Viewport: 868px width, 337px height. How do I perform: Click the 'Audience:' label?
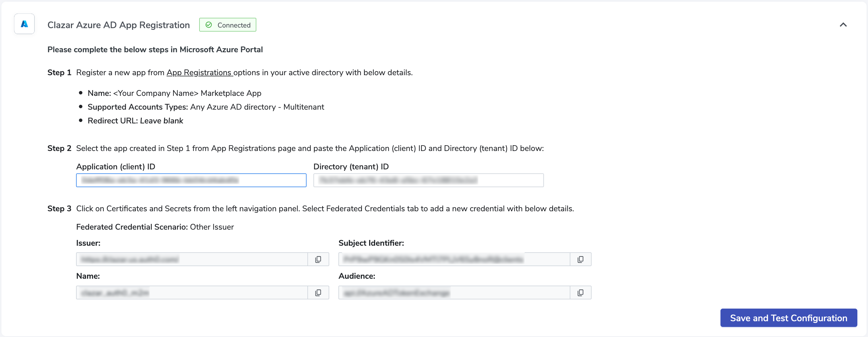tap(356, 276)
